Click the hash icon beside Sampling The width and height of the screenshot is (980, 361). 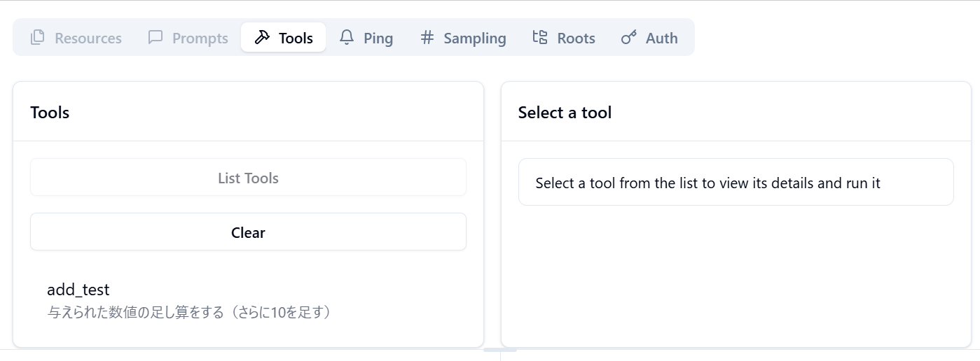click(x=427, y=38)
